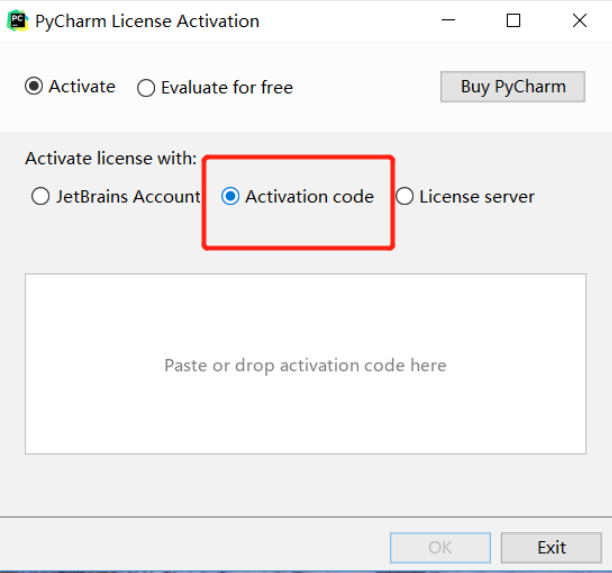Viewport: 612px width, 573px height.
Task: Click the JetBrains Account label text
Action: (128, 196)
